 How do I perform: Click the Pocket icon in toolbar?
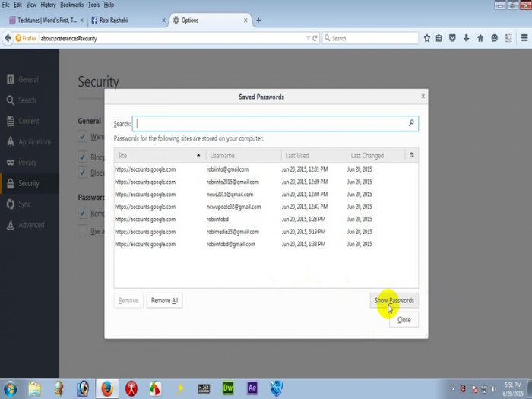coord(452,38)
